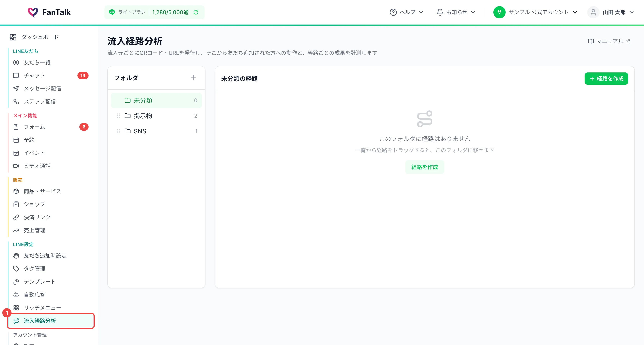Expand the お知らせ notifications dropdown
Screen dimensions: 644x345
456,12
